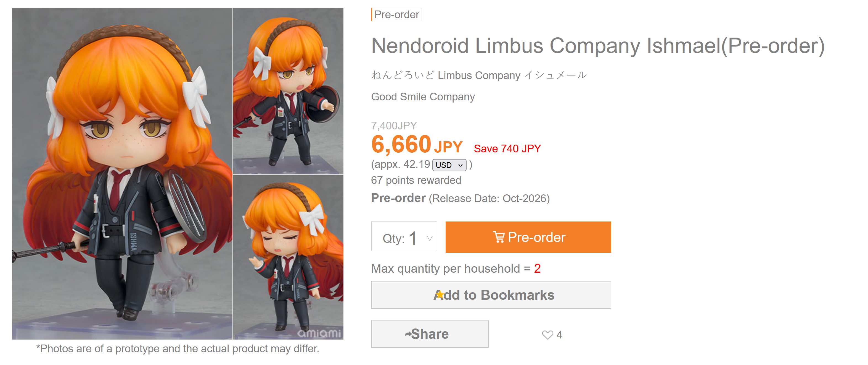View the large front-facing figure photo
This screenshot has height=365, width=868.
(x=122, y=173)
